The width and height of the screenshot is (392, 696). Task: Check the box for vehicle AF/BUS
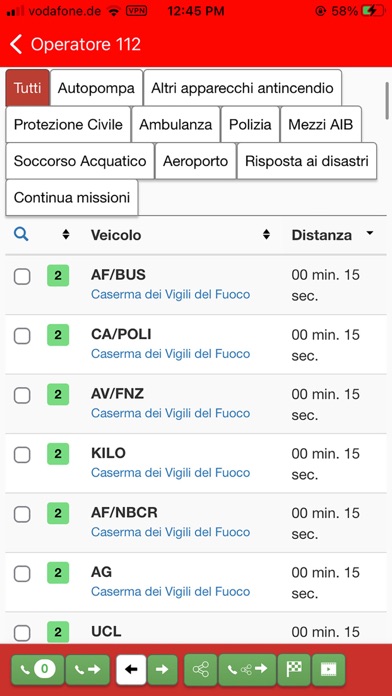(x=22, y=277)
